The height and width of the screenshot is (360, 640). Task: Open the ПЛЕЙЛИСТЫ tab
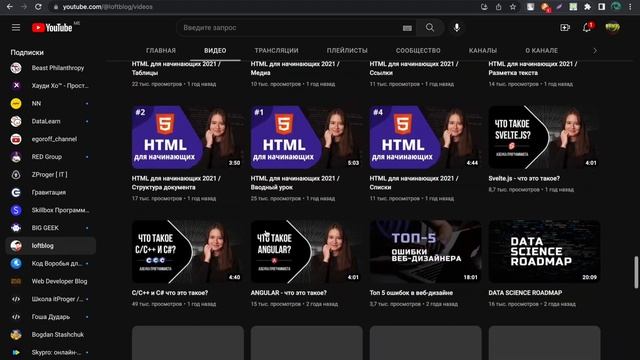click(x=347, y=51)
